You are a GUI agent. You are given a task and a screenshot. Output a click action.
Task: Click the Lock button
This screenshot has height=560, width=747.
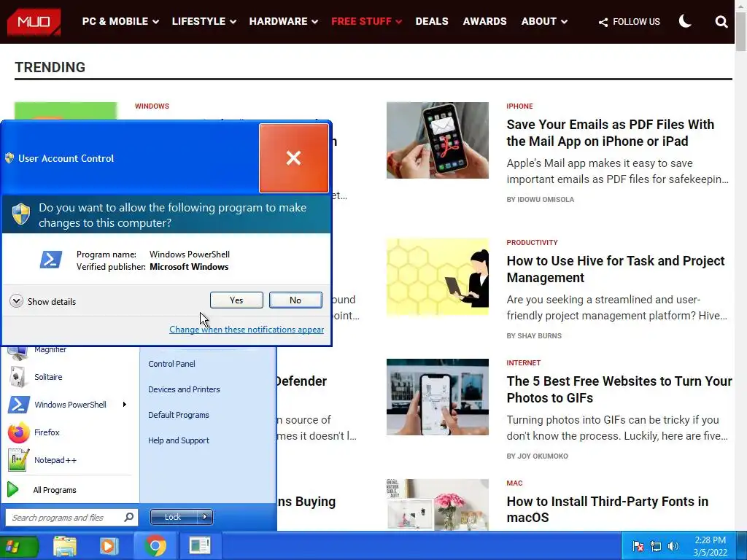173,517
